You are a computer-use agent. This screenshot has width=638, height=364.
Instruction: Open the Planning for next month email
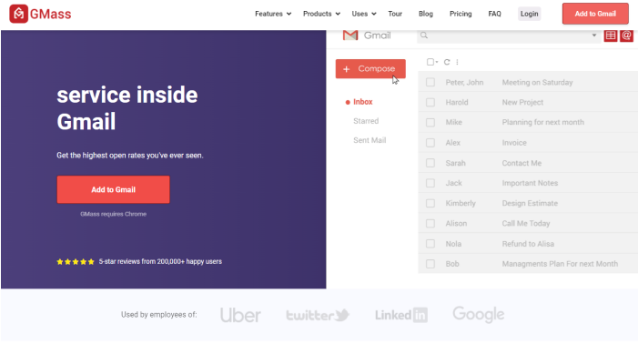(x=542, y=123)
